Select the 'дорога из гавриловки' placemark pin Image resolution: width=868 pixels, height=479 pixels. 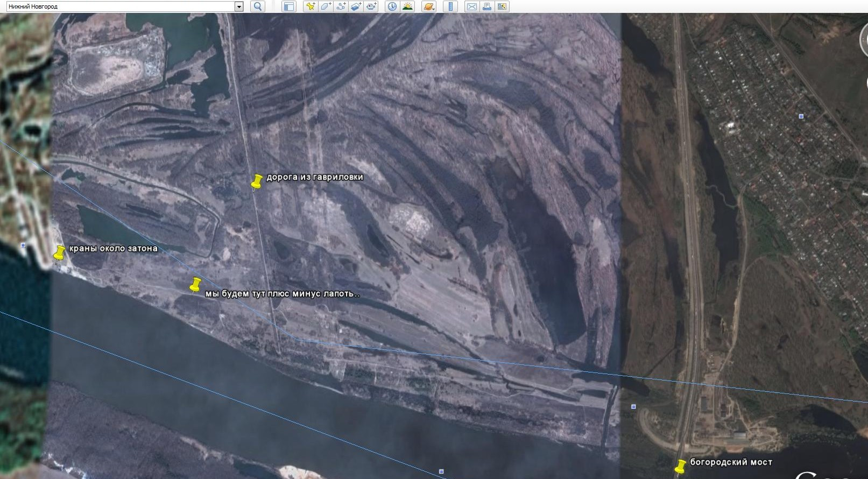pos(257,182)
